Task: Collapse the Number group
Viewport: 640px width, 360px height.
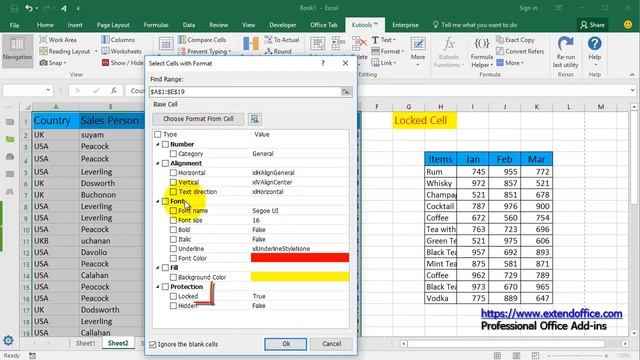Action: pos(158,144)
